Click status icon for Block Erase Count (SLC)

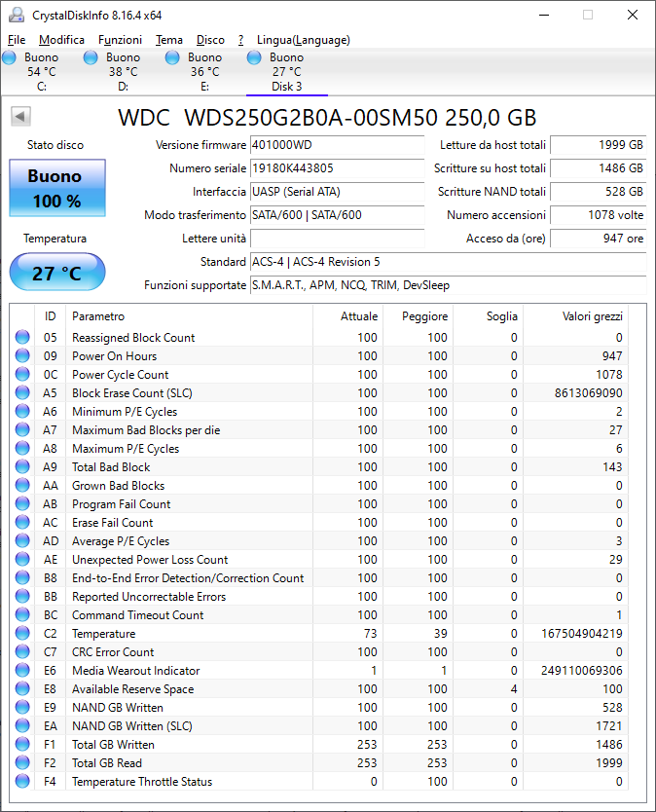click(x=22, y=392)
